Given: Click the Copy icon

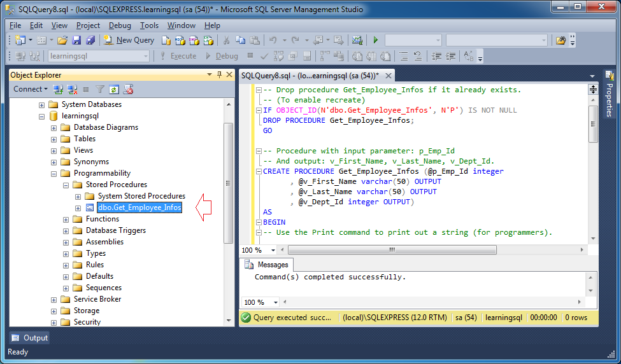Looking at the screenshot, I should (241, 40).
